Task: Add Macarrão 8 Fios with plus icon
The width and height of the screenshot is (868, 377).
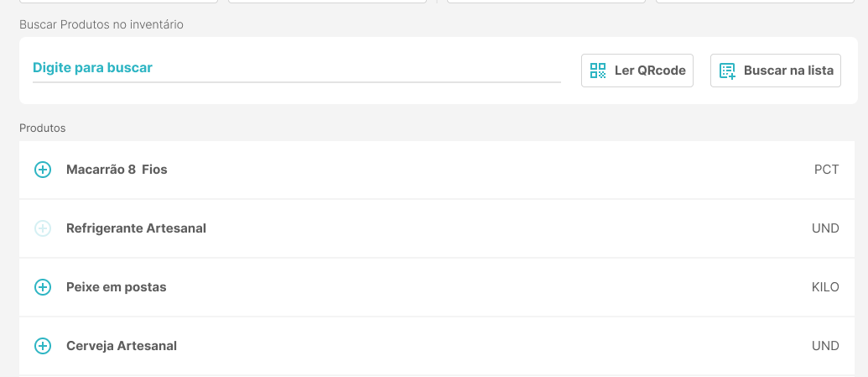Action: pyautogui.click(x=43, y=170)
